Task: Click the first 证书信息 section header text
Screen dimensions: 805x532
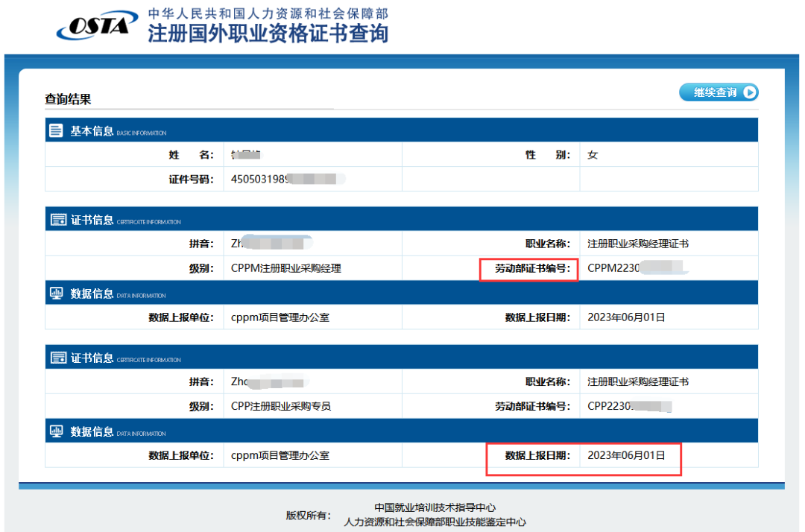Action: [92, 220]
